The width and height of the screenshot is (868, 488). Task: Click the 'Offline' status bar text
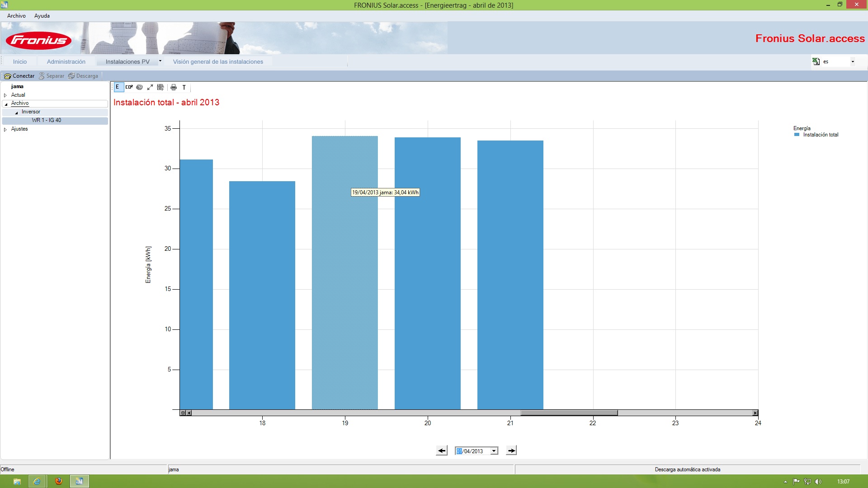(8, 469)
